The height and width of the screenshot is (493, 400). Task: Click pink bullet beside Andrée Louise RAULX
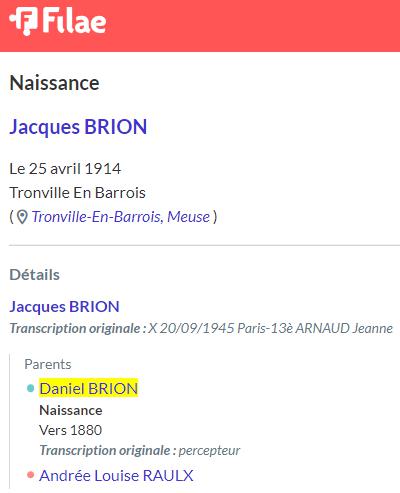(30, 475)
